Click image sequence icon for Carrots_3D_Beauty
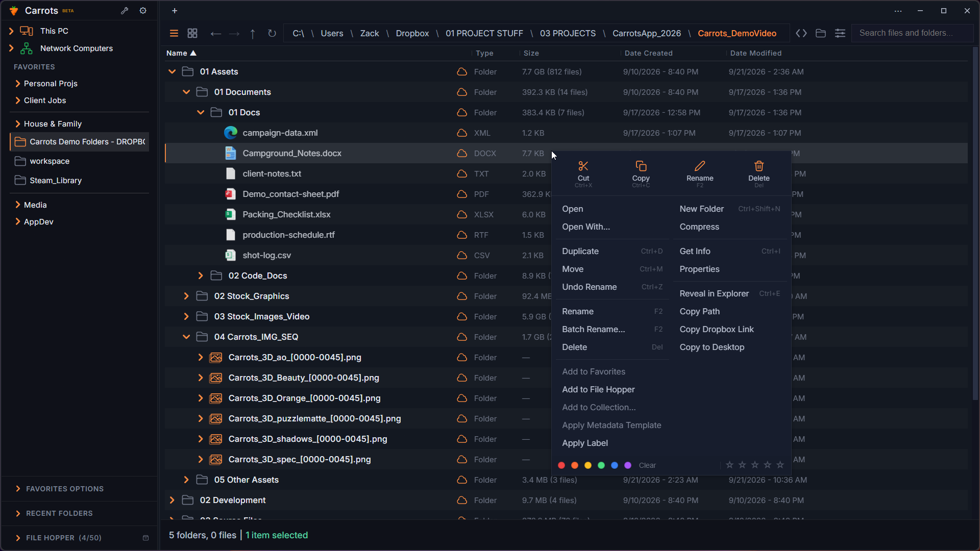 click(216, 378)
